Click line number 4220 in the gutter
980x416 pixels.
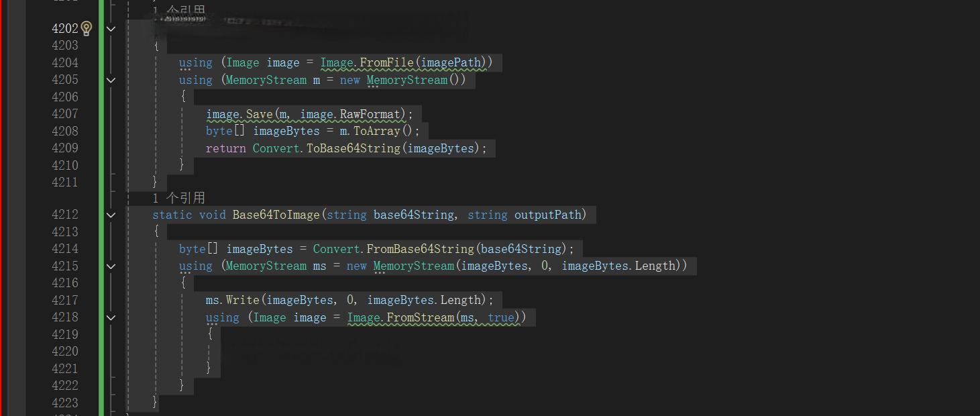coord(65,352)
